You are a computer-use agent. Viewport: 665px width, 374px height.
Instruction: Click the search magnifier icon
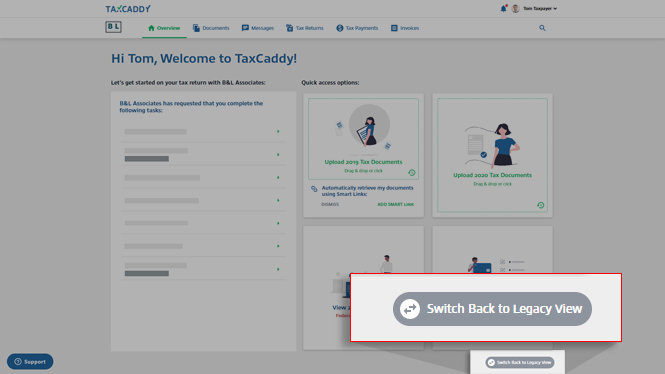(x=542, y=28)
